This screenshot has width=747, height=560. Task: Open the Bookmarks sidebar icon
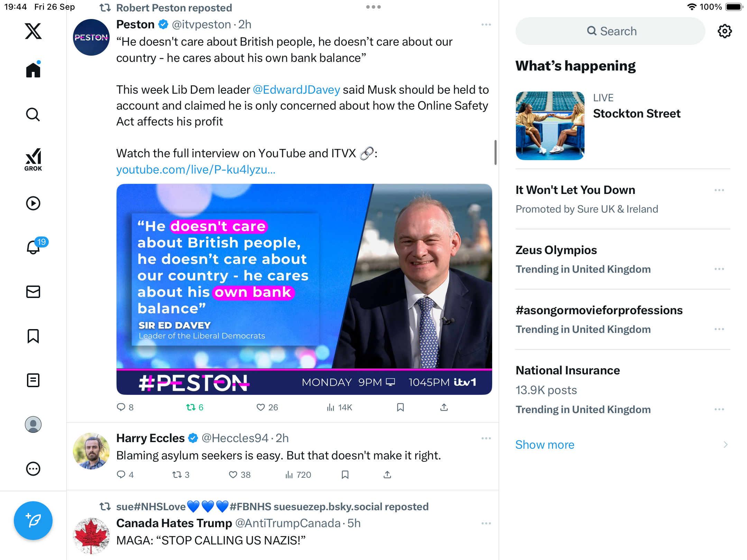click(33, 336)
